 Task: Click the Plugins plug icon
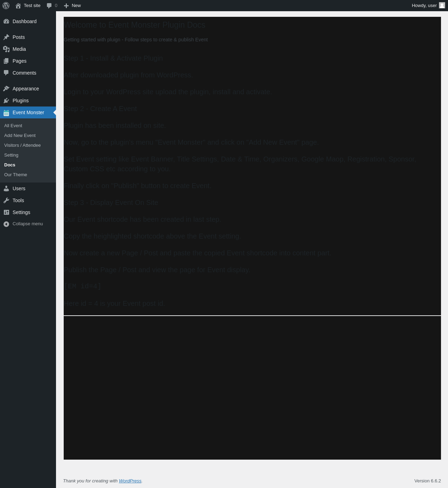point(6,101)
